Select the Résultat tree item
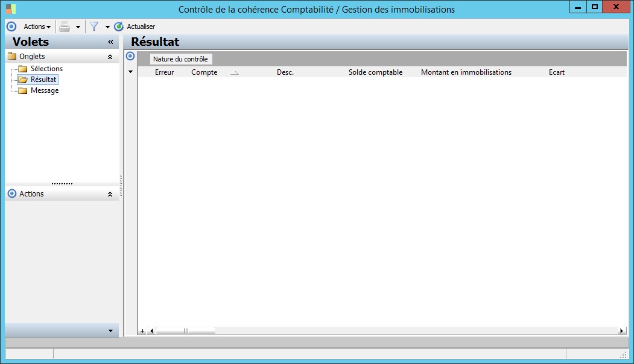Screen dimensions: 634x364 point(43,80)
